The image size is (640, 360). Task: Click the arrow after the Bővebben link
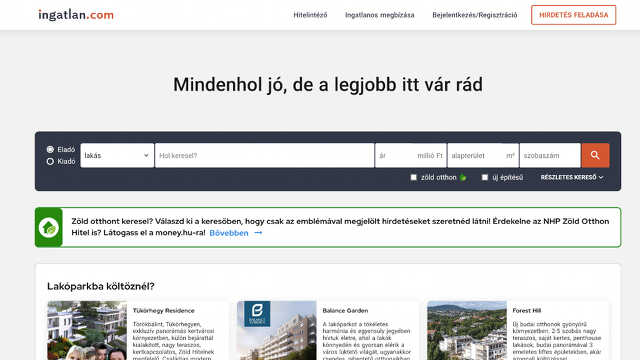258,233
